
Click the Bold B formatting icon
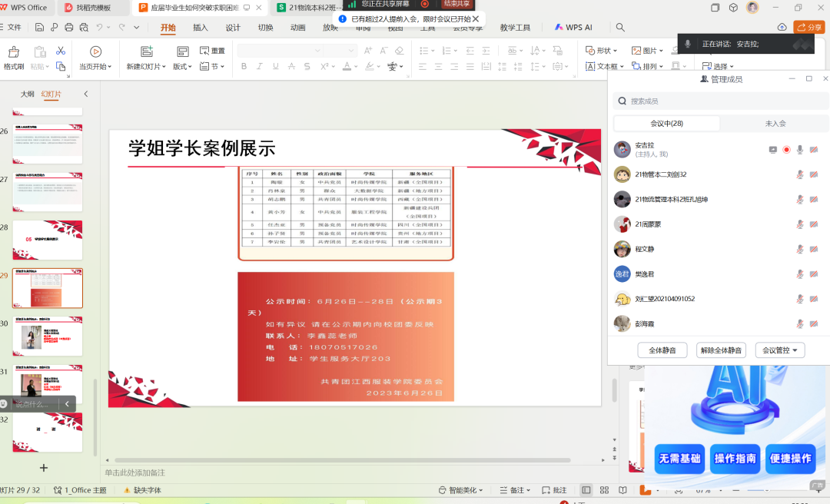coord(244,66)
